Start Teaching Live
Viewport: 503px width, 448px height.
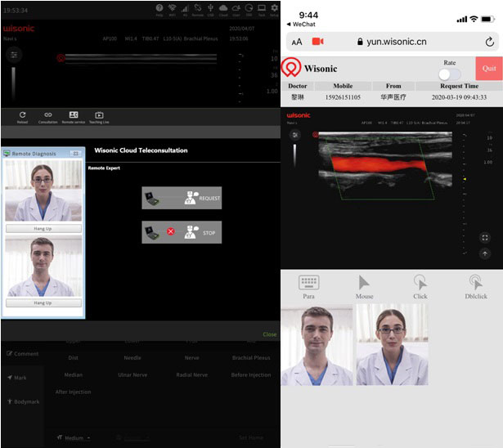pyautogui.click(x=99, y=117)
